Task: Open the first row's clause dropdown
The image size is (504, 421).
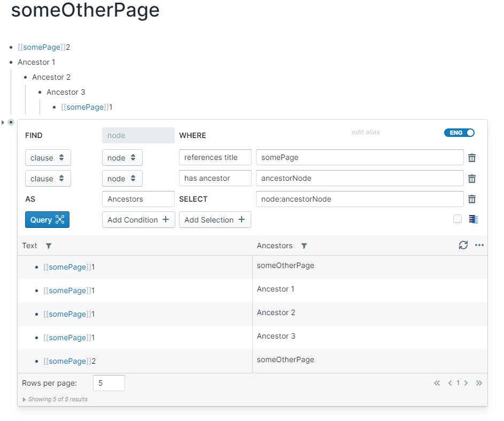Action: (x=48, y=158)
